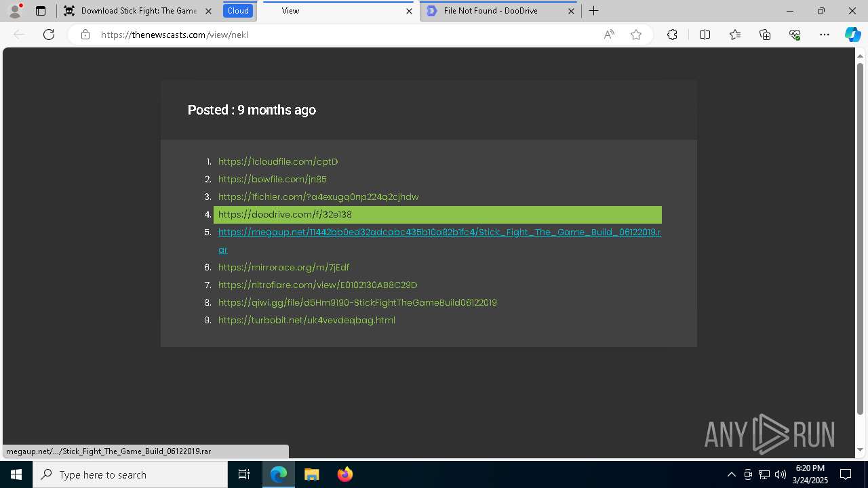Screen dimensions: 868x488
Task: Add this page to favorites star
Action: [x=636, y=35]
